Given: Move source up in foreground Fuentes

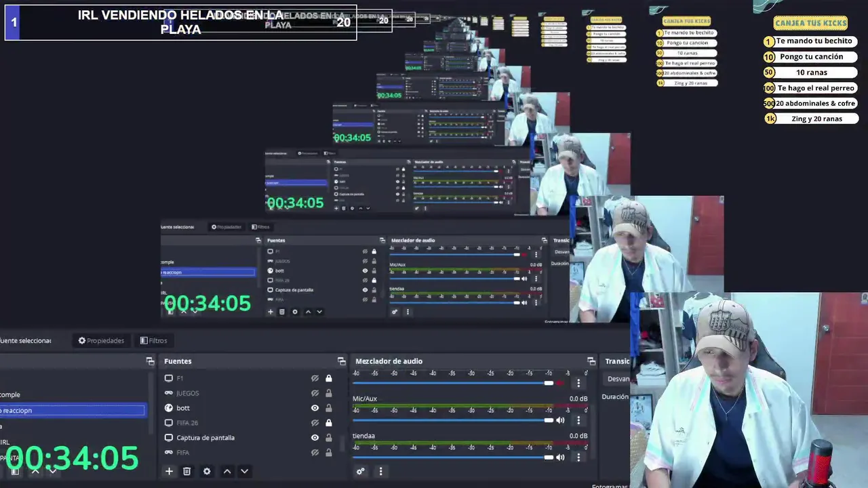Looking at the screenshot, I should [227, 471].
